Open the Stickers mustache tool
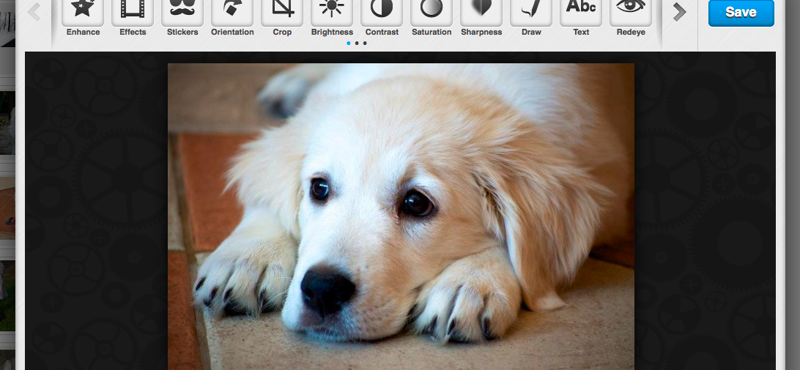800x370 pixels. [x=182, y=12]
